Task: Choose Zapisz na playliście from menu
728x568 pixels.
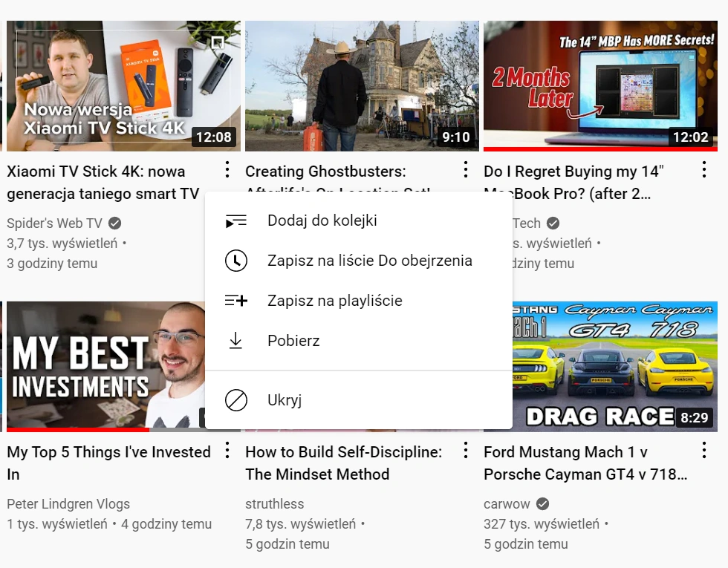Action: point(359,301)
